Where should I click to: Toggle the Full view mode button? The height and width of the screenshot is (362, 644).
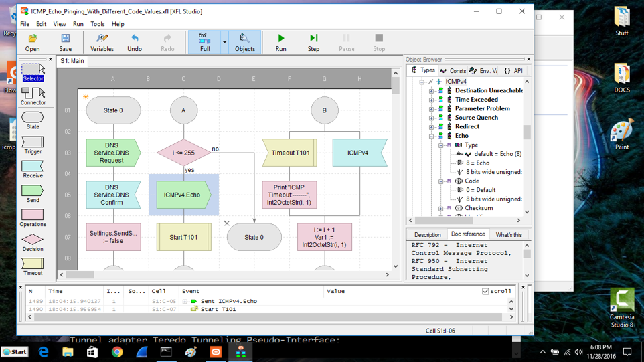(205, 42)
